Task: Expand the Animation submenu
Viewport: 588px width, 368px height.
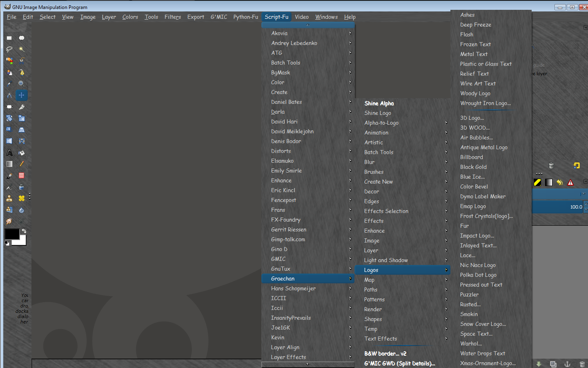Action: click(402, 132)
